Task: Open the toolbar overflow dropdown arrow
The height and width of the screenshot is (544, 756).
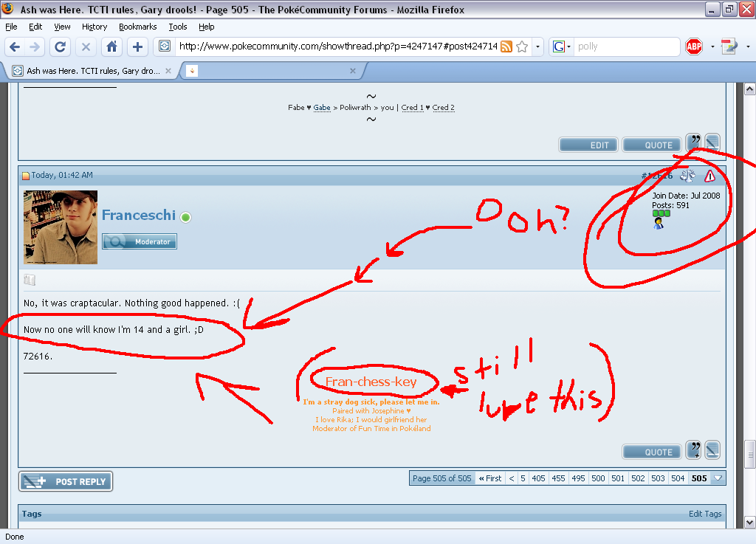Action: 748,47
